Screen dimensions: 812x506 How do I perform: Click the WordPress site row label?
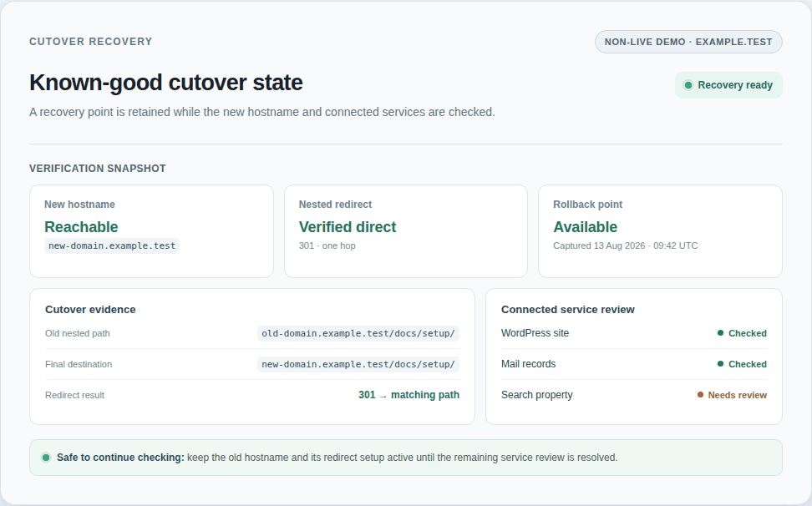tap(535, 333)
